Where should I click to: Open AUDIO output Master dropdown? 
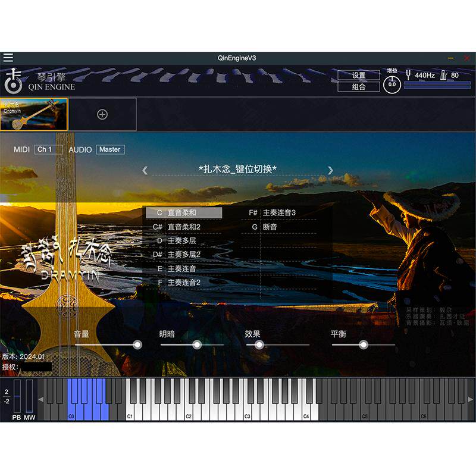point(111,149)
